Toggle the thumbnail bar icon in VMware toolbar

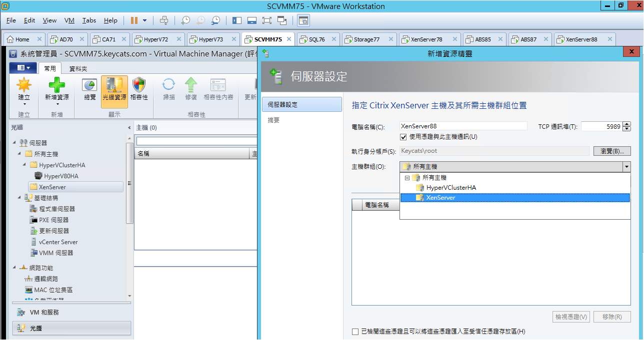[x=252, y=20]
